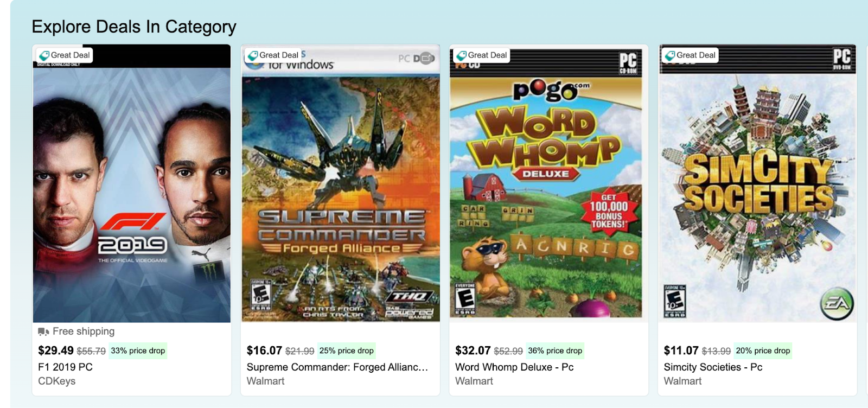Screen dimensions: 868x408
Task: Click the $11.07 price on Simcity Societies
Action: click(681, 350)
